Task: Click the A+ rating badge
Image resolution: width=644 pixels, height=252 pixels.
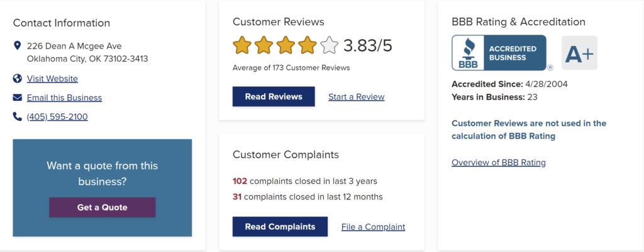Action: pyautogui.click(x=579, y=53)
